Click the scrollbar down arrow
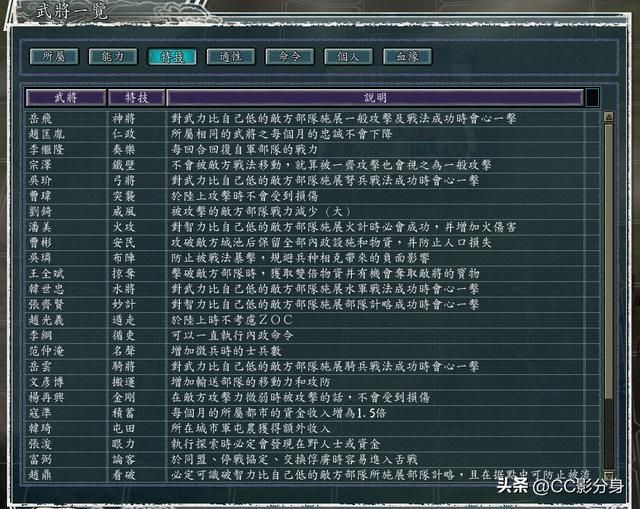This screenshot has width=640, height=509. pyautogui.click(x=609, y=475)
